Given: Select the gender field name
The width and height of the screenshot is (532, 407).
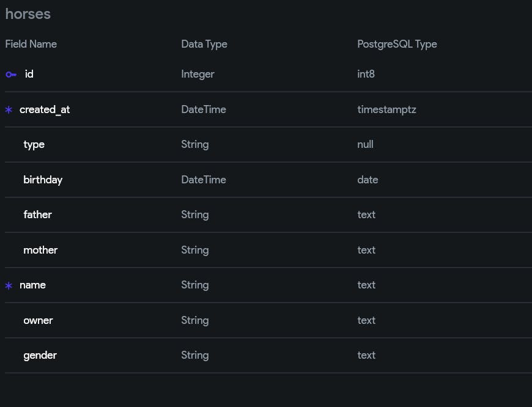Looking at the screenshot, I should point(40,355).
